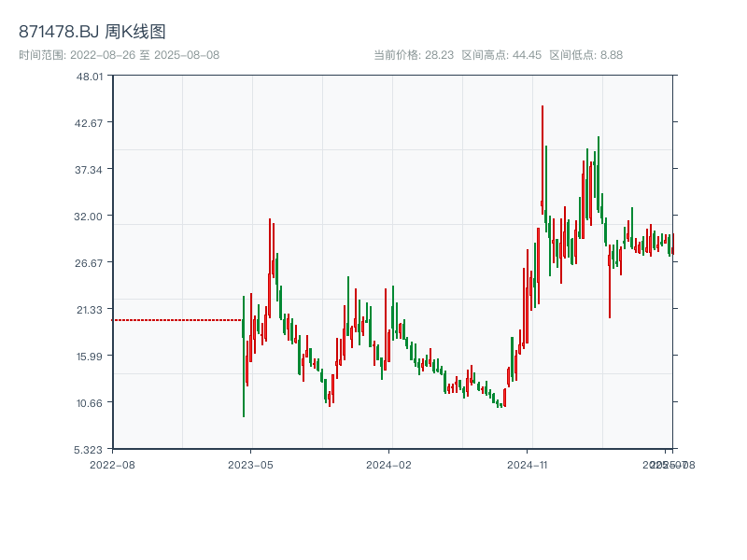Click the rightmost candlestick on the chart
Image resolution: width=747 pixels, height=560 pixels.
[672, 245]
